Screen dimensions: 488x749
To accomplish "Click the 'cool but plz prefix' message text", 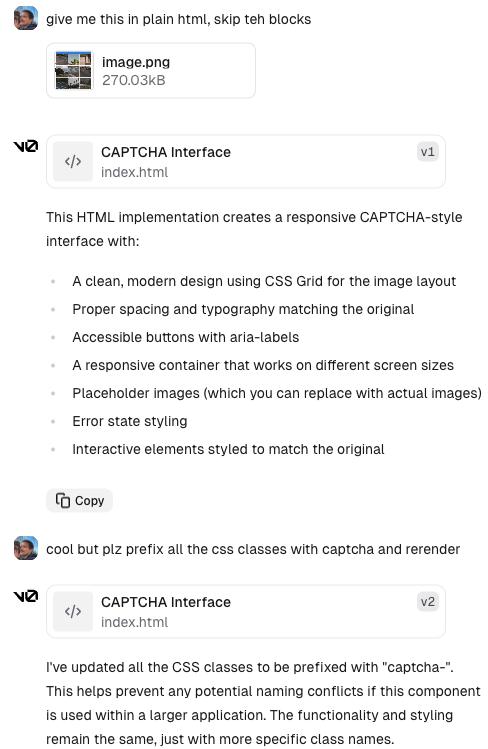I will [253, 549].
